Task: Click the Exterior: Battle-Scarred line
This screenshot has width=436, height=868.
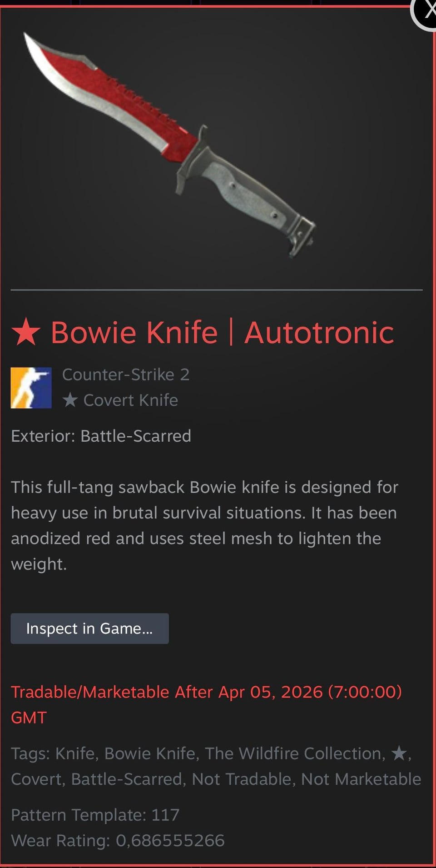Action: pos(101,436)
